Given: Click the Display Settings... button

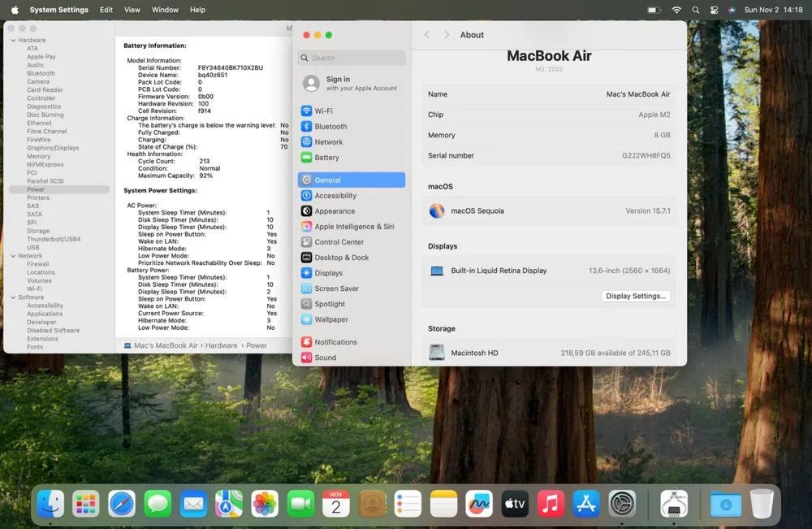Looking at the screenshot, I should pos(636,297).
